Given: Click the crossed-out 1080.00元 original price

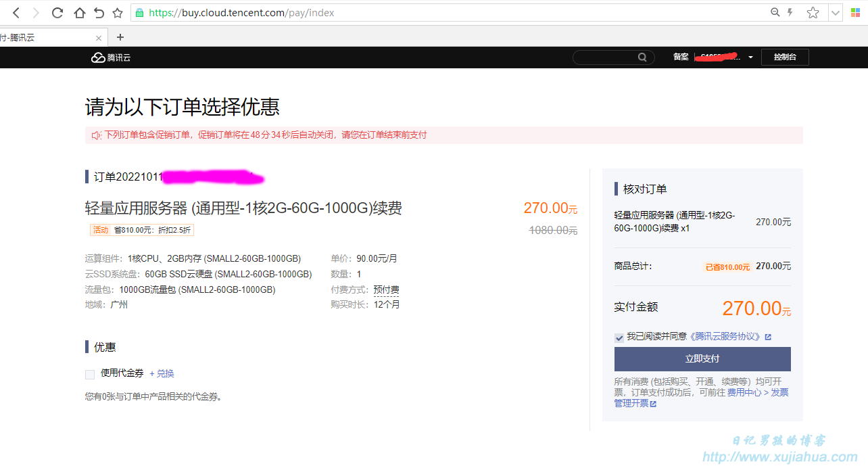Looking at the screenshot, I should click(x=553, y=231).
